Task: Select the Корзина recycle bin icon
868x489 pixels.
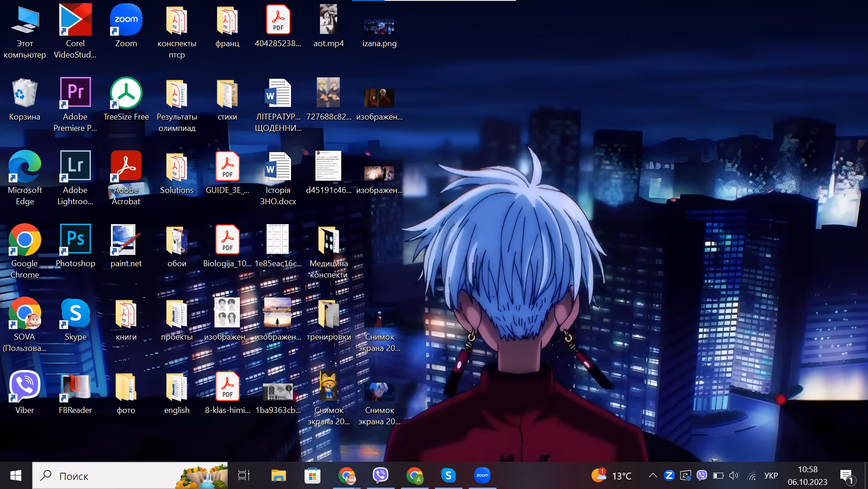Action: point(25,100)
